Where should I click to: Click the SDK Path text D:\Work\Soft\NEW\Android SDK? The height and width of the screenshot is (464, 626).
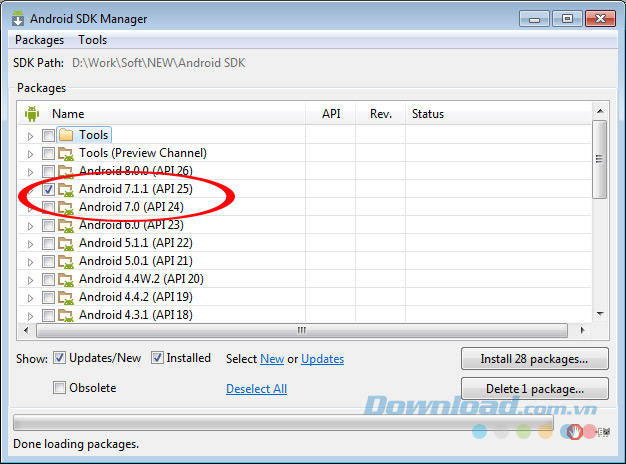158,63
